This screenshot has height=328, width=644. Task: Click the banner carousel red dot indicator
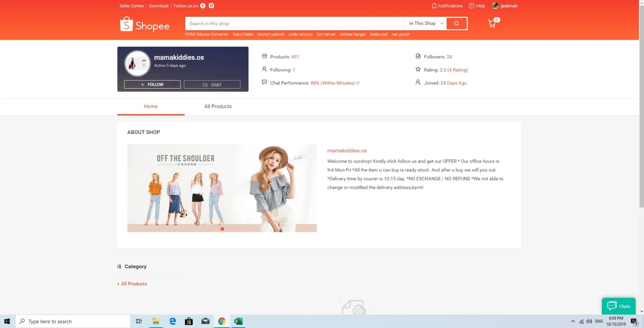pyautogui.click(x=222, y=229)
